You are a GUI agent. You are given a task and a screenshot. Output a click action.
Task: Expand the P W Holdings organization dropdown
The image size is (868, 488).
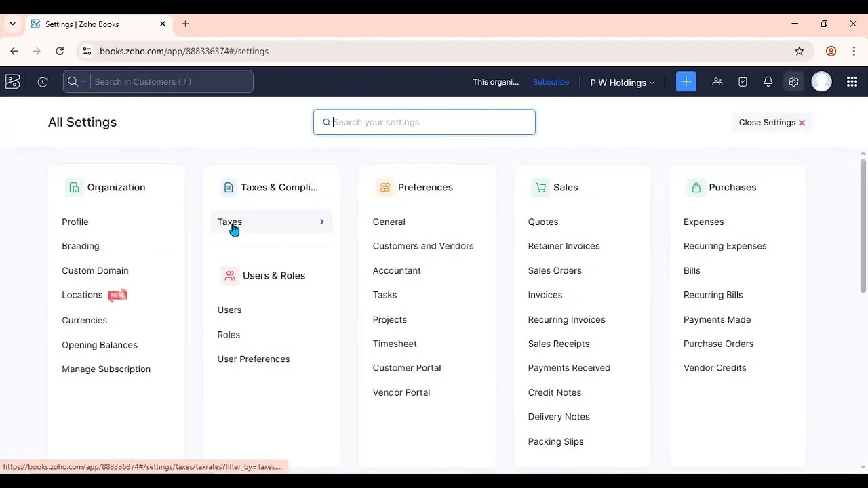622,83
